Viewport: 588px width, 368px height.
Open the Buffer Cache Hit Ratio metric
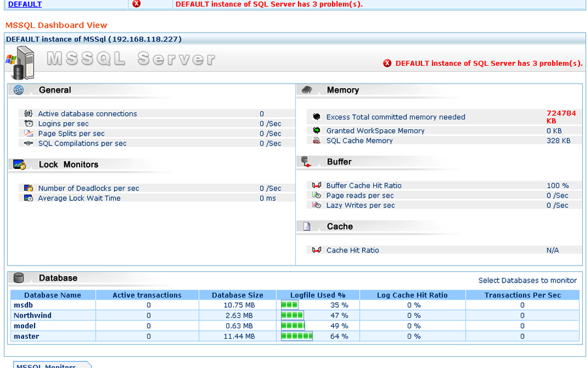[x=364, y=185]
